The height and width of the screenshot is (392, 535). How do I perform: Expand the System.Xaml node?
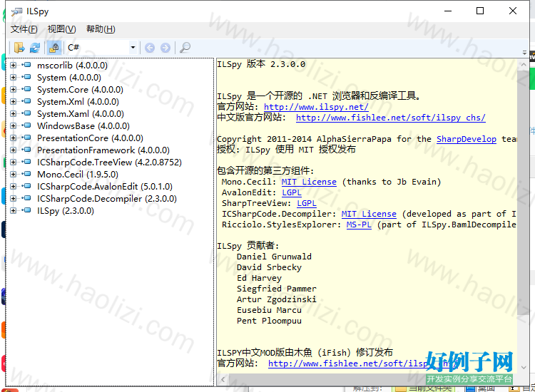14,113
